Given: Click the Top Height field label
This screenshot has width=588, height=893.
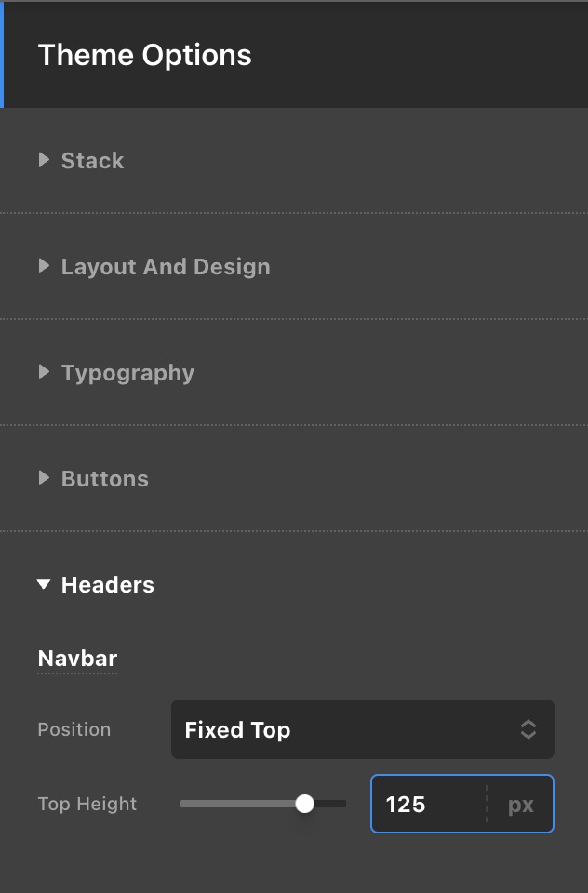Looking at the screenshot, I should pyautogui.click(x=87, y=804).
